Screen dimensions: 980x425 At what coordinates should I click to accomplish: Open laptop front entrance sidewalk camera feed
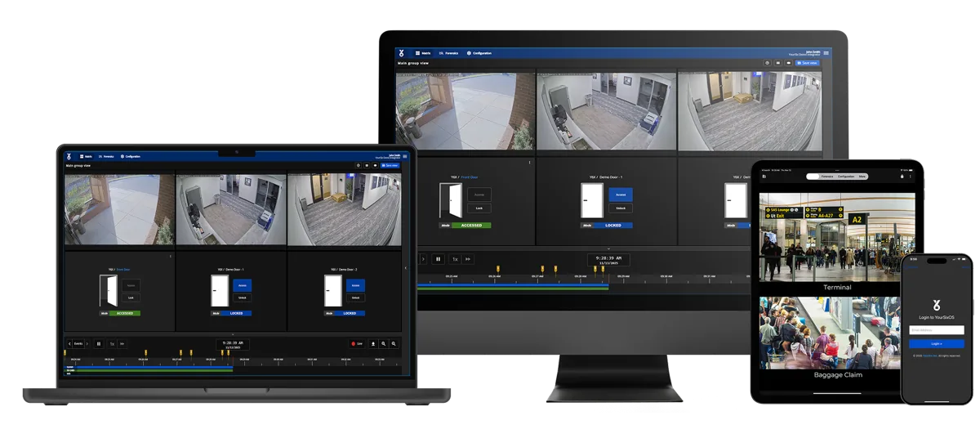click(119, 209)
